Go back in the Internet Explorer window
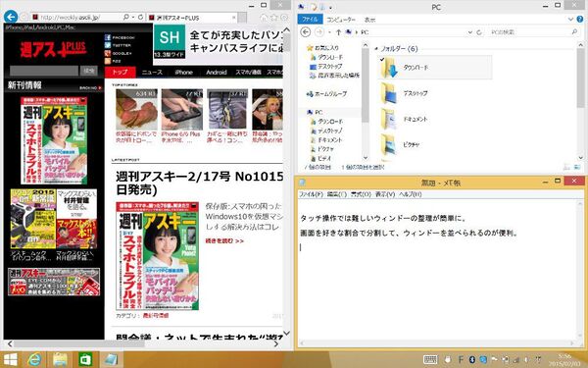The width and height of the screenshot is (588, 368). coord(11,17)
